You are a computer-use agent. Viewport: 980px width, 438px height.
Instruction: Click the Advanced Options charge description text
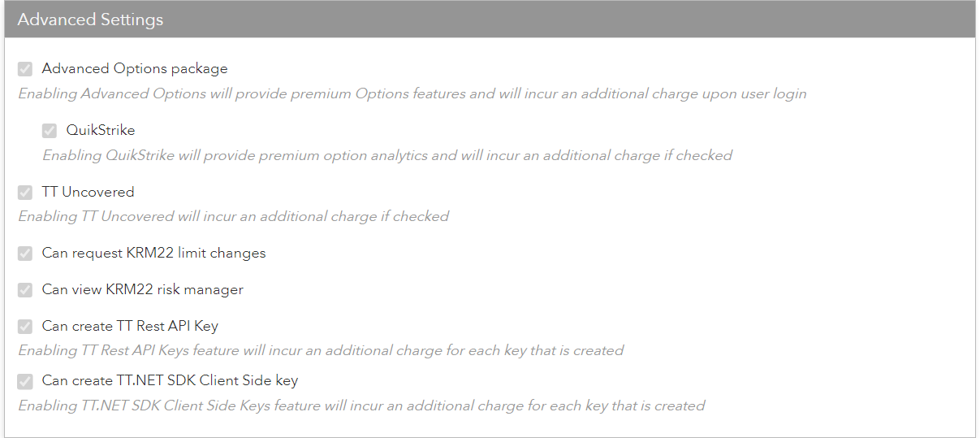[x=412, y=93]
